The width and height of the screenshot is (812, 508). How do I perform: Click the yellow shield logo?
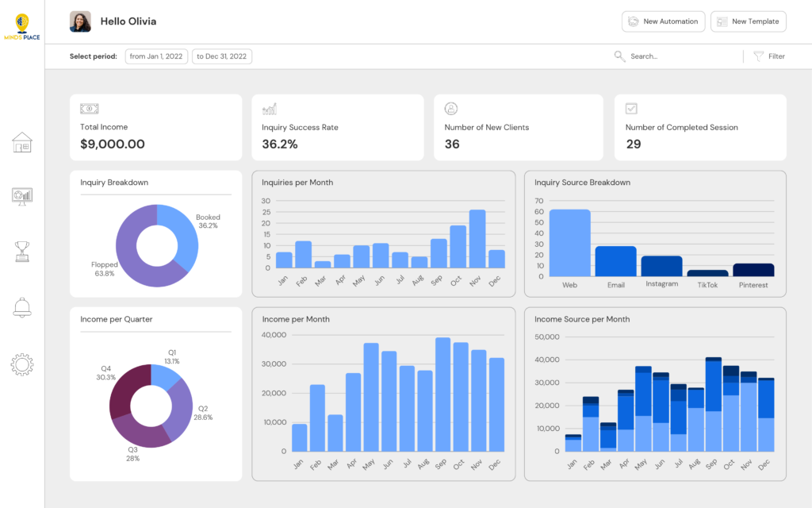pyautogui.click(x=22, y=21)
